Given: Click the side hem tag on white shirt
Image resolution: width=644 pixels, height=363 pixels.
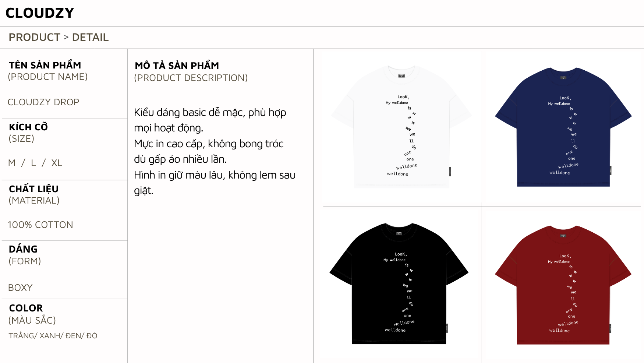Looking at the screenshot, I should [450, 172].
